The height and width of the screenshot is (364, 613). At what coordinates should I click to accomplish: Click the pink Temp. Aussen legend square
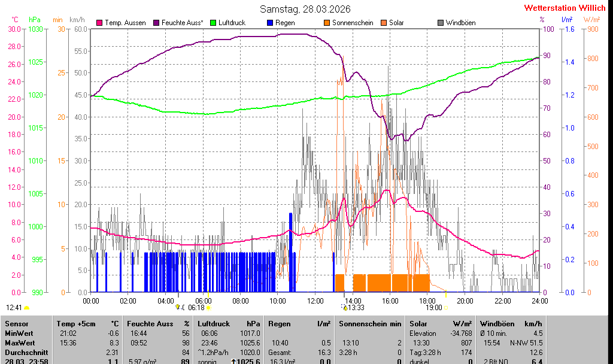(x=99, y=23)
